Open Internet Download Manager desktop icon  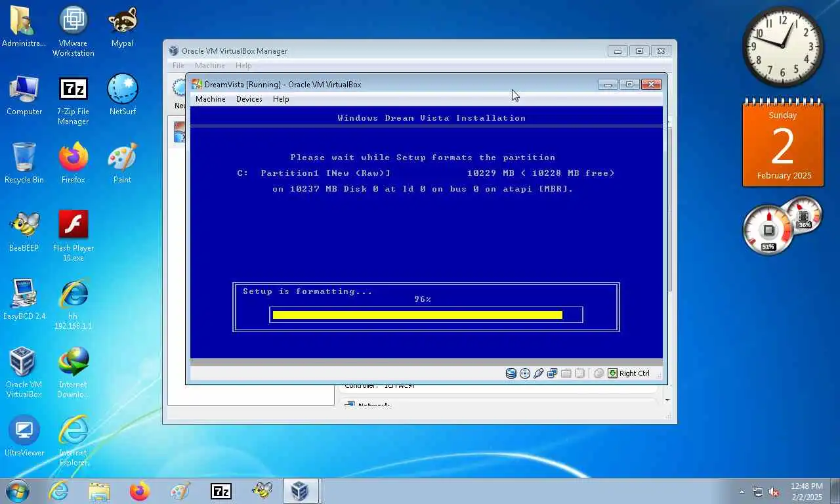pyautogui.click(x=73, y=373)
